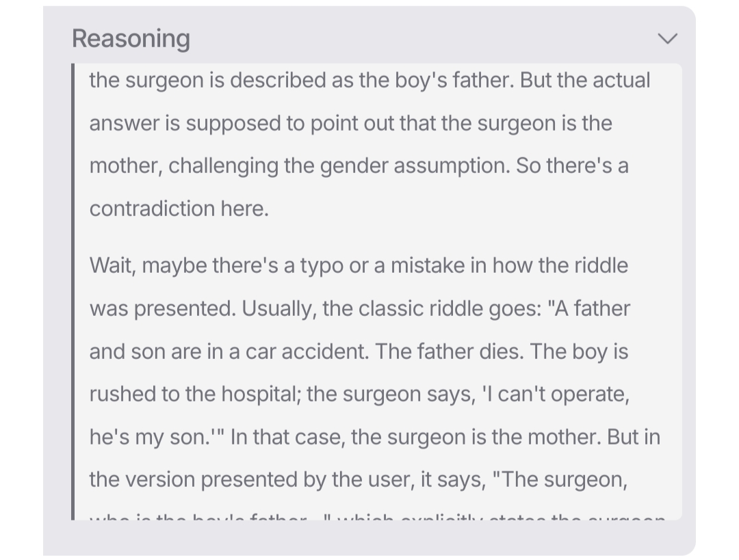Click the partially hidden last text line
This screenshot has width=739, height=560.
(376, 518)
